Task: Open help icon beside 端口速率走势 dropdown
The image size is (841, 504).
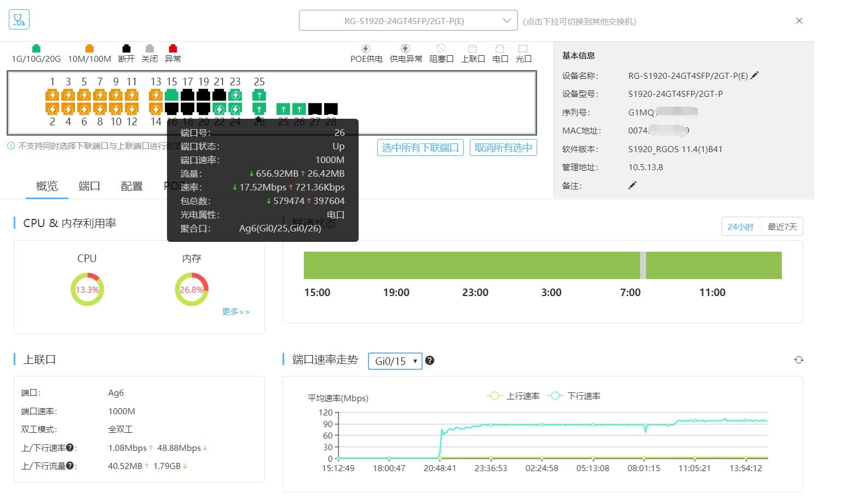Action: [430, 361]
